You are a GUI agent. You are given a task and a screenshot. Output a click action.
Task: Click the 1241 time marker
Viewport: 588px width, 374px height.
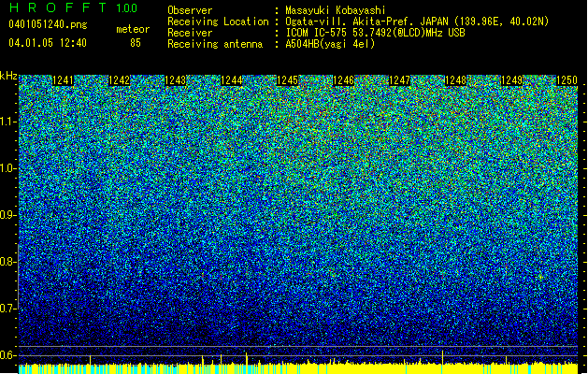(63, 80)
